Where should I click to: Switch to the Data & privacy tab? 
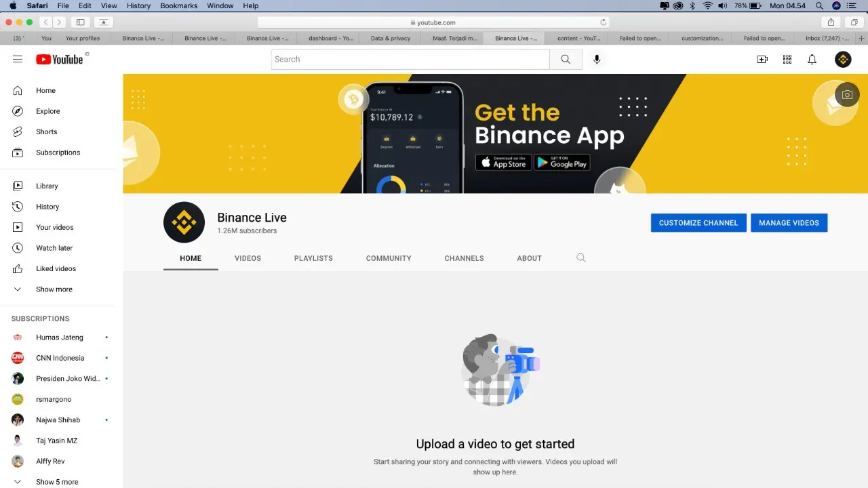pyautogui.click(x=391, y=38)
